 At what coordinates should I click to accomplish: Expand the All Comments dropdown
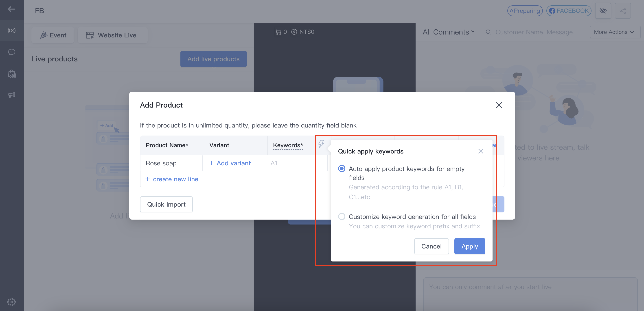[448, 32]
